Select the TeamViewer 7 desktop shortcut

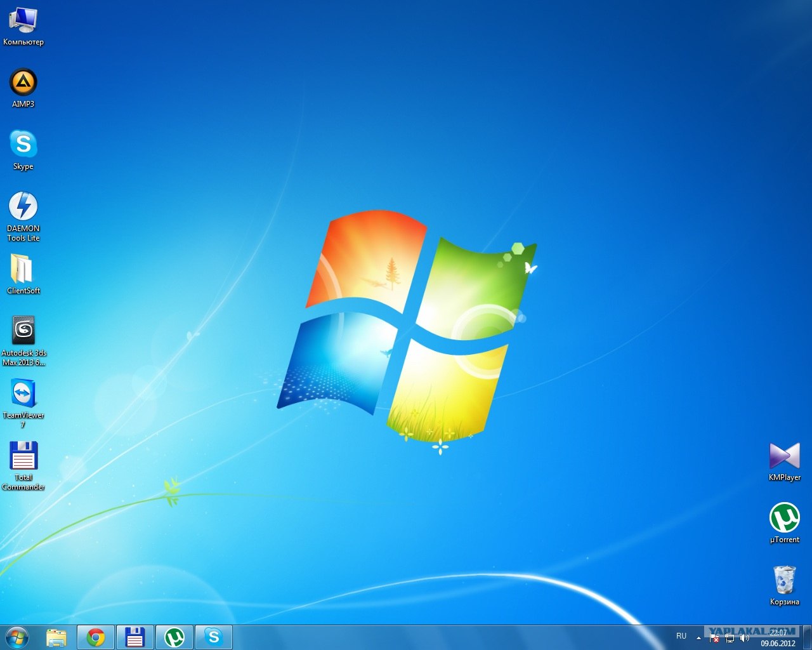coord(23,404)
